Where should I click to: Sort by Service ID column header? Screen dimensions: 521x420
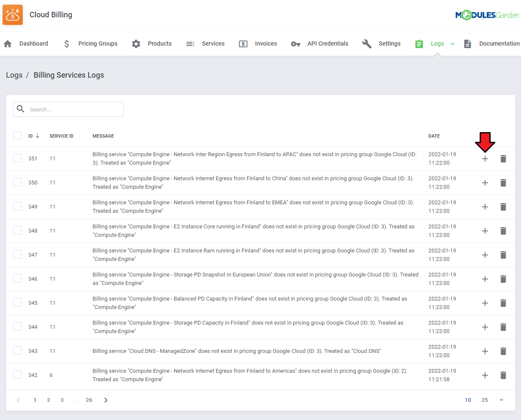(62, 136)
